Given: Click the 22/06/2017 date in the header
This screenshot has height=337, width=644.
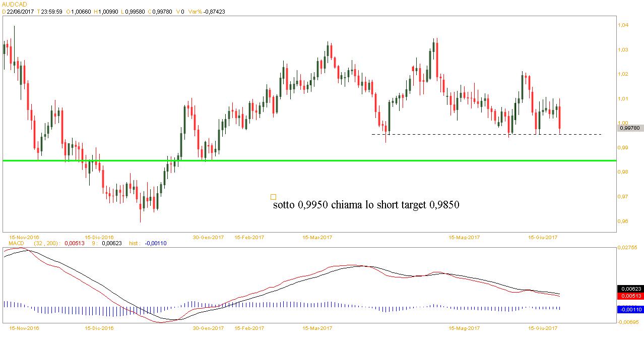Looking at the screenshot, I should pos(21,11).
